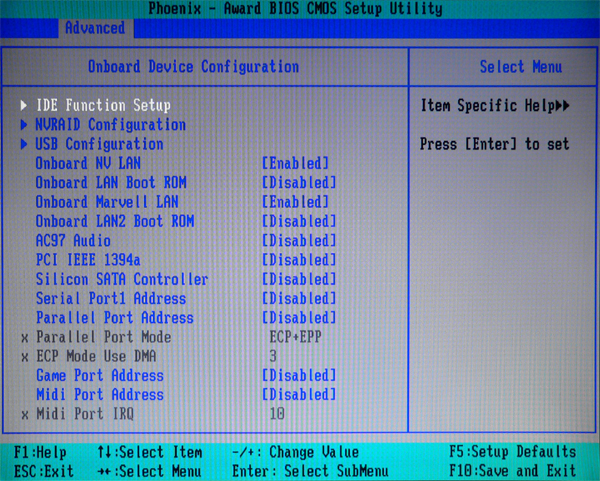Click the Serial Port1 Address label
Viewport: 600px width, 481px height.
click(111, 298)
